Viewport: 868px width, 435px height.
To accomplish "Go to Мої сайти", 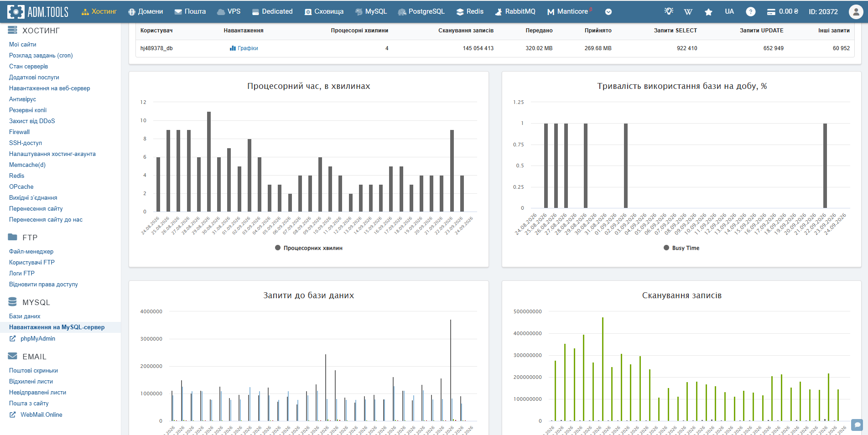I will click(22, 44).
